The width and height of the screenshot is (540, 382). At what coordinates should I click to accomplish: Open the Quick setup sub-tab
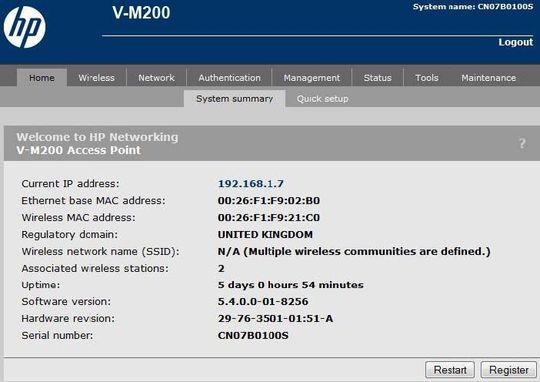(x=323, y=99)
